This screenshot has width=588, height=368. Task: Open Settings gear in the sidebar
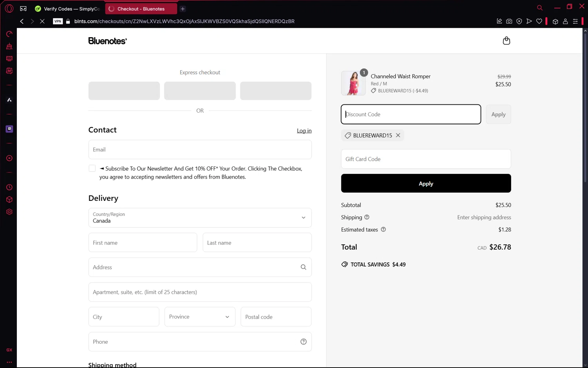pos(9,212)
